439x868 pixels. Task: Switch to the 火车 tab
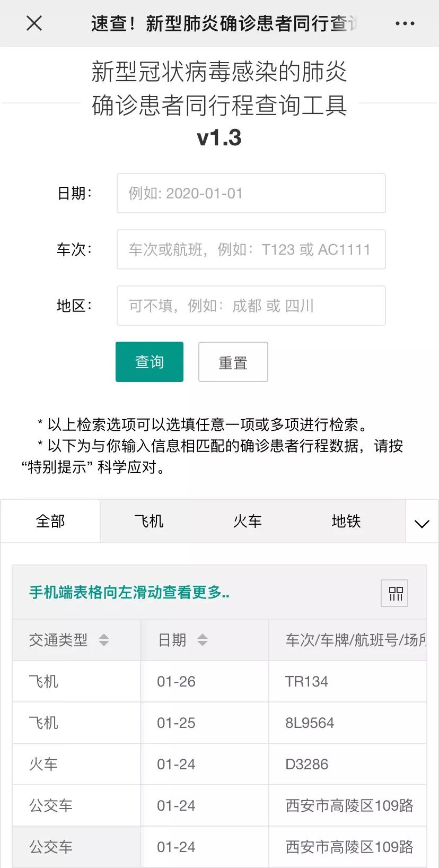coord(247,521)
